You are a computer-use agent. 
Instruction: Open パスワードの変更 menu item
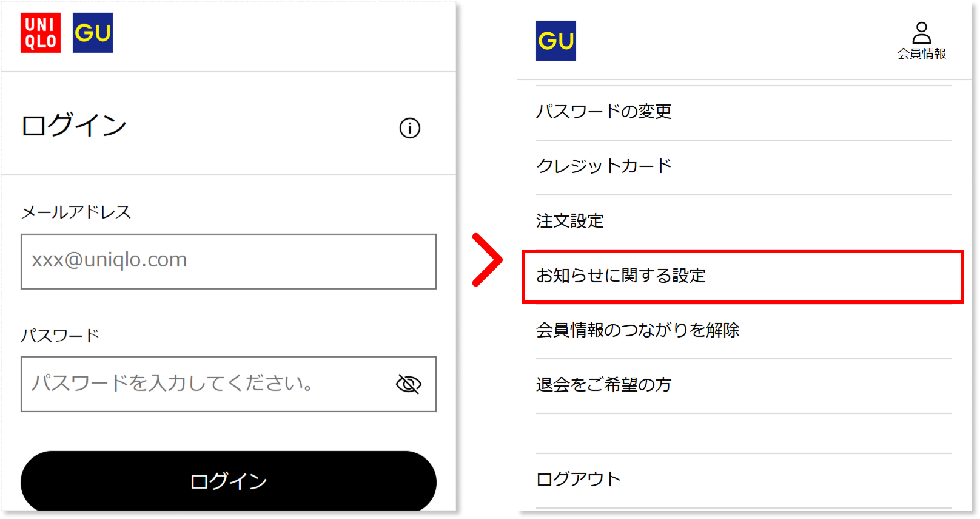click(x=744, y=112)
